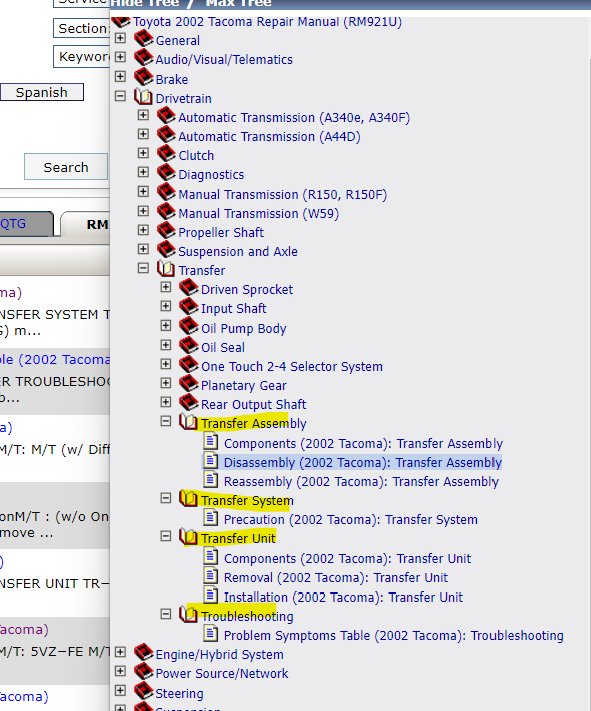Click the Search button
The width and height of the screenshot is (591, 711).
(66, 167)
